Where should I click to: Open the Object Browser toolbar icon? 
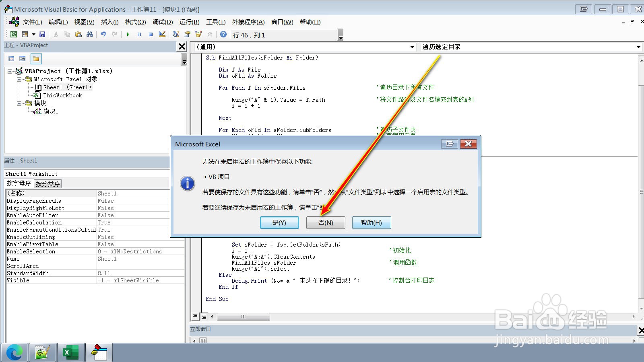pos(198,35)
